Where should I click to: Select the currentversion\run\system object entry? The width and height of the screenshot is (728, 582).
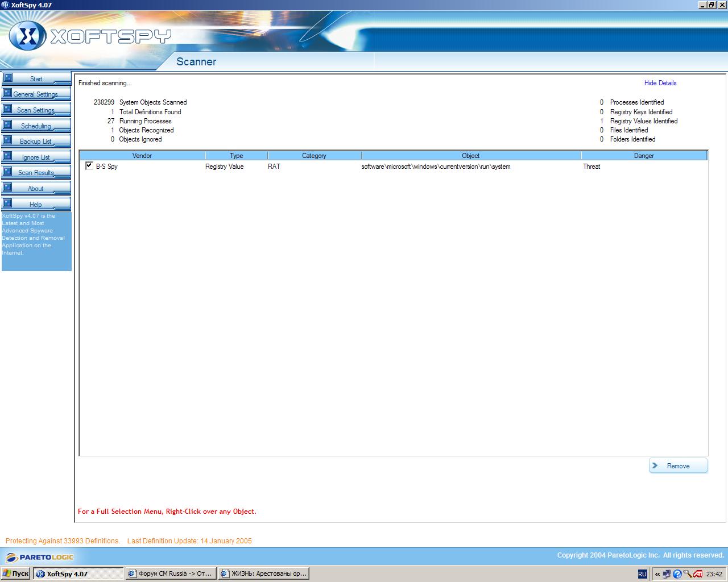tap(436, 167)
